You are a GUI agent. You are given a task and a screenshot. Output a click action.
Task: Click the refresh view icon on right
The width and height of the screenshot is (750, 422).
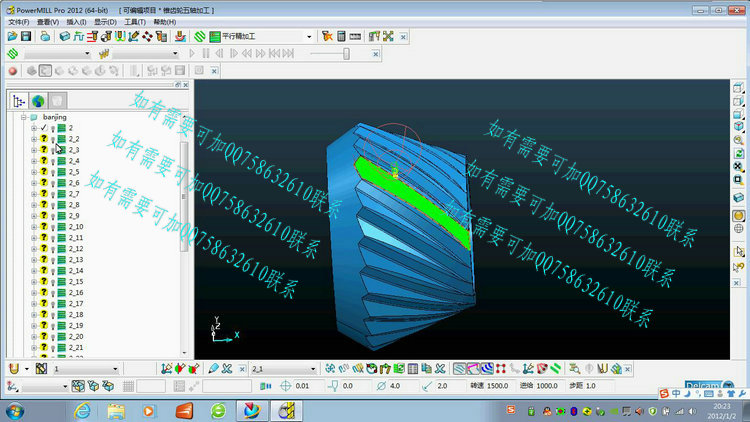[x=739, y=154]
